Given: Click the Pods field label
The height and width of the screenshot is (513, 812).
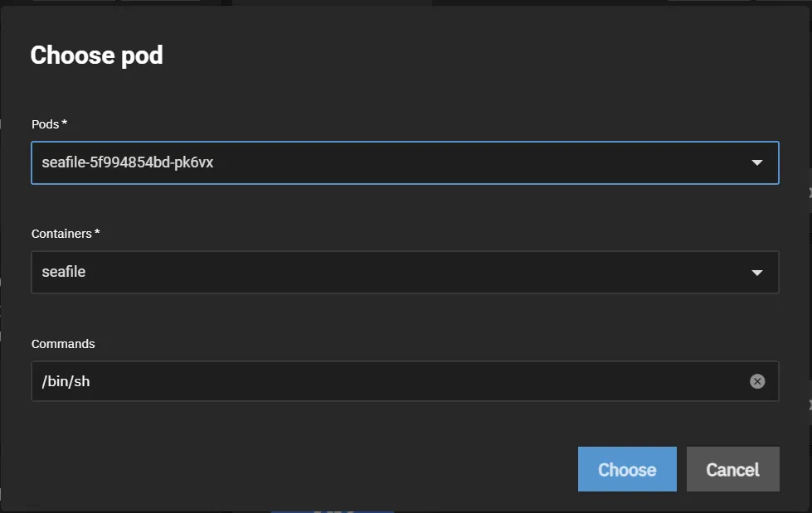Looking at the screenshot, I should pyautogui.click(x=45, y=124).
